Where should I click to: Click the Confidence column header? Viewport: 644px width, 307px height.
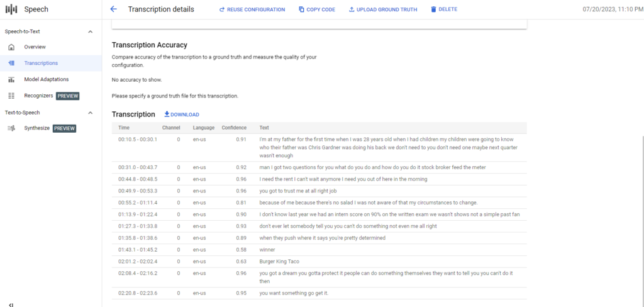point(234,128)
